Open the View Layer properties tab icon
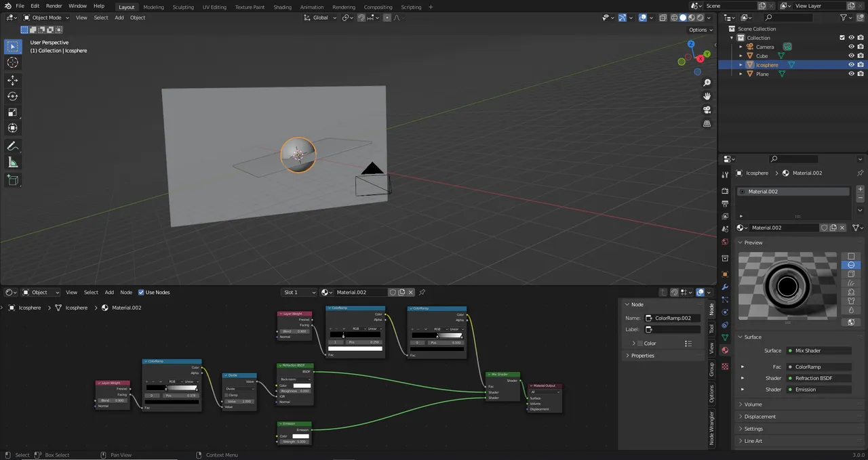Image resolution: width=868 pixels, height=460 pixels. tap(725, 216)
